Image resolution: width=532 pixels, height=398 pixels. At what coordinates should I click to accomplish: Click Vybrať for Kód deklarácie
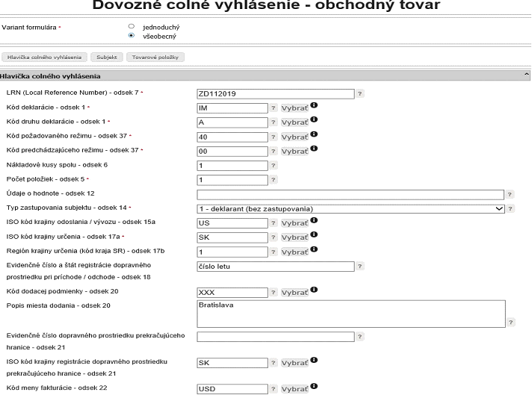pos(294,108)
